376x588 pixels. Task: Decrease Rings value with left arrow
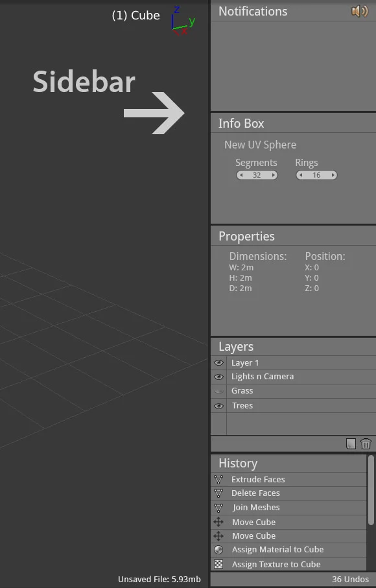coord(301,175)
